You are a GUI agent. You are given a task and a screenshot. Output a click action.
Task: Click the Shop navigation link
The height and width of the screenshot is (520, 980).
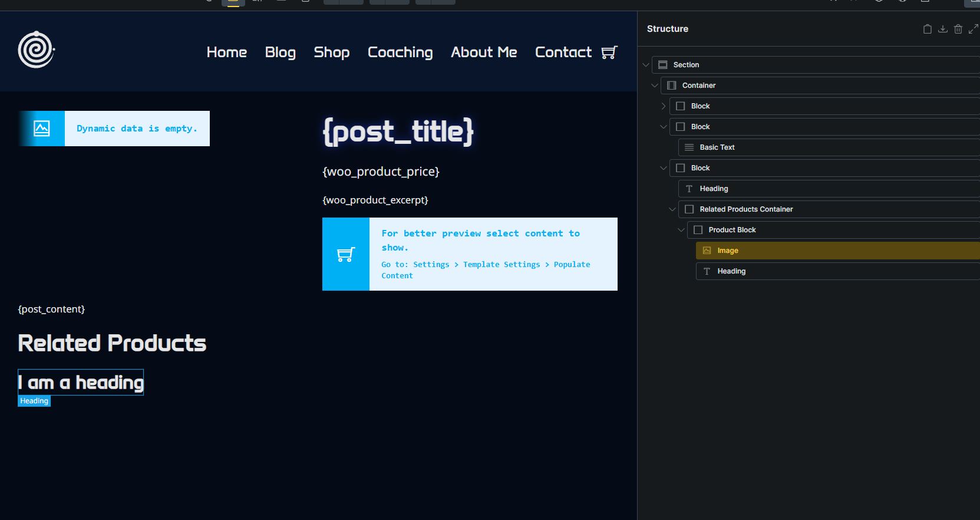(x=332, y=52)
